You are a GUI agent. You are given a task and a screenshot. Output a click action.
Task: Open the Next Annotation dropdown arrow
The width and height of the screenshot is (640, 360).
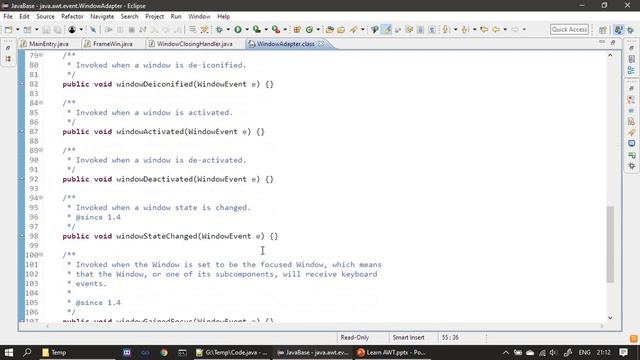click(x=455, y=29)
